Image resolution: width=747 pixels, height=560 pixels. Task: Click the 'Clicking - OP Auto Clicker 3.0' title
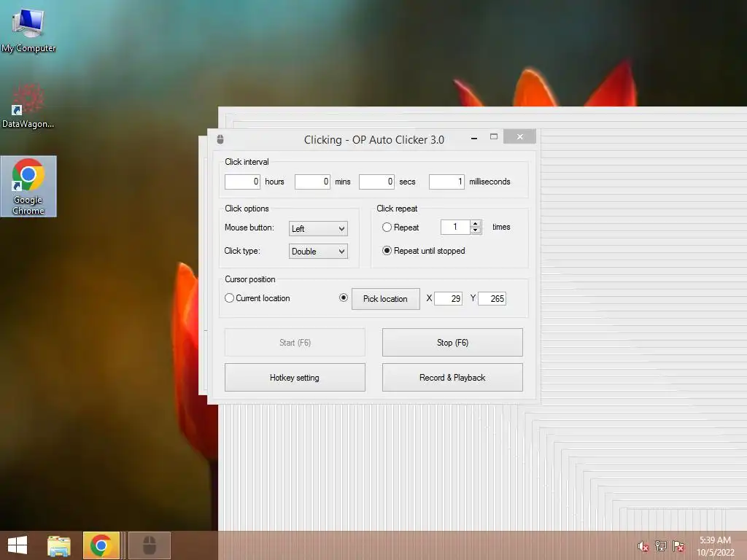(374, 139)
